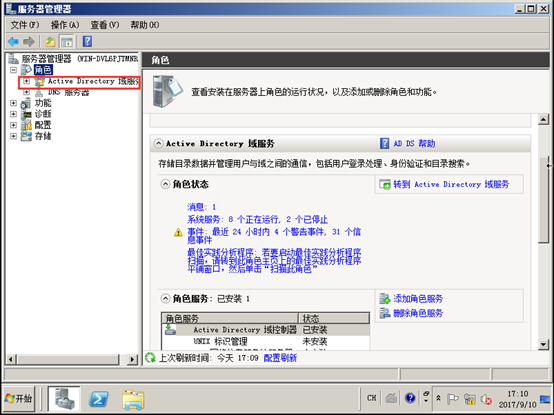
Task: Expand the Active Directory 域服务 tree node
Action: click(26, 81)
